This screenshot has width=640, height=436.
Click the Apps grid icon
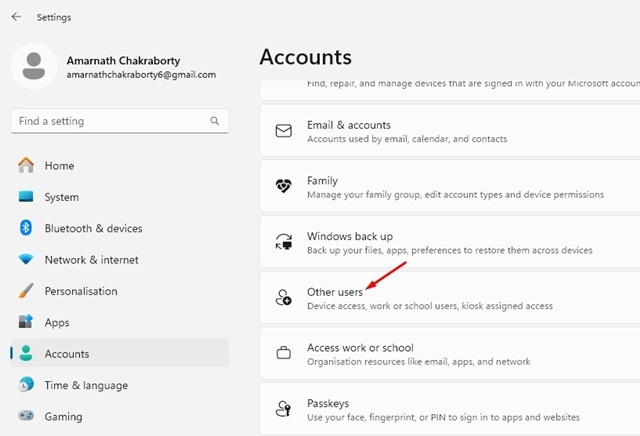coord(26,322)
